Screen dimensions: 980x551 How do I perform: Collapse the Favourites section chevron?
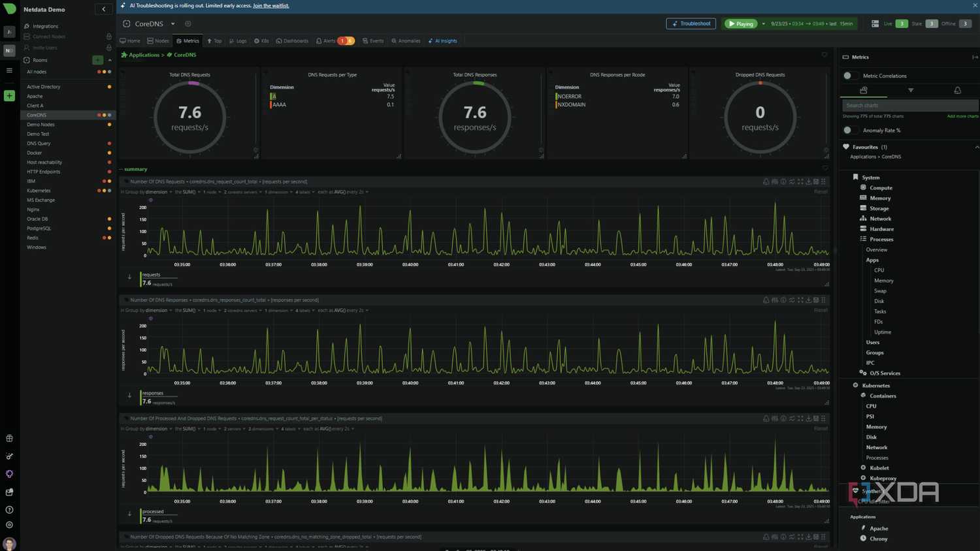pos(977,148)
